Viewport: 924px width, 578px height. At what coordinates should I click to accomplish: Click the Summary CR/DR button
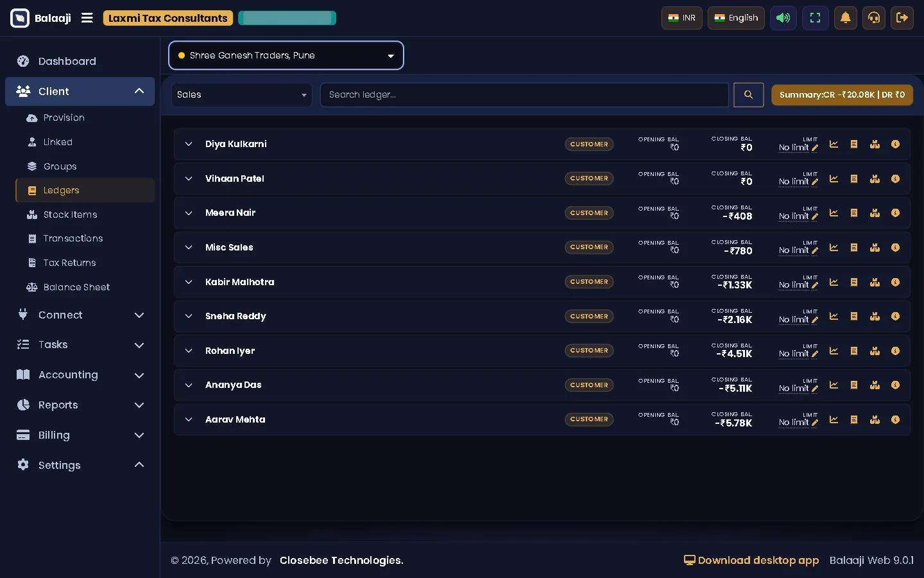[x=842, y=94]
